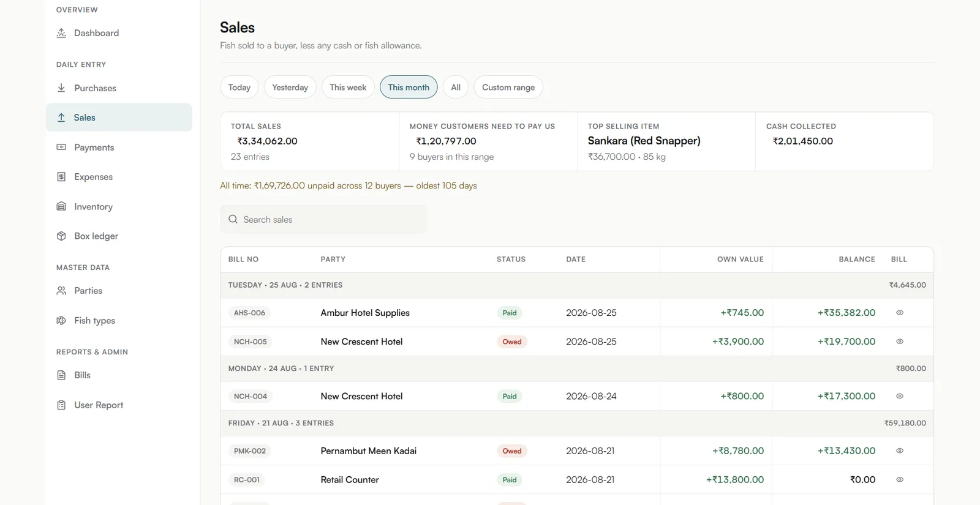Open the Custom range filter
Image resolution: width=980 pixels, height=505 pixels.
coord(508,87)
